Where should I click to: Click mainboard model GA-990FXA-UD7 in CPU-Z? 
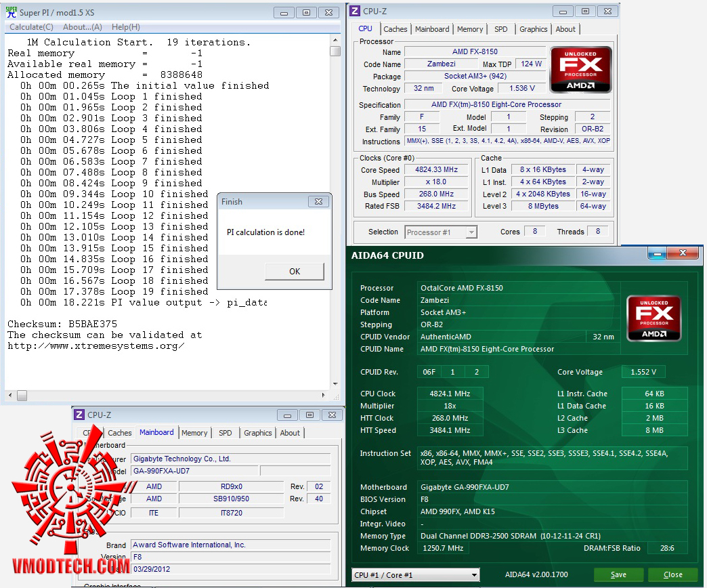click(x=195, y=471)
